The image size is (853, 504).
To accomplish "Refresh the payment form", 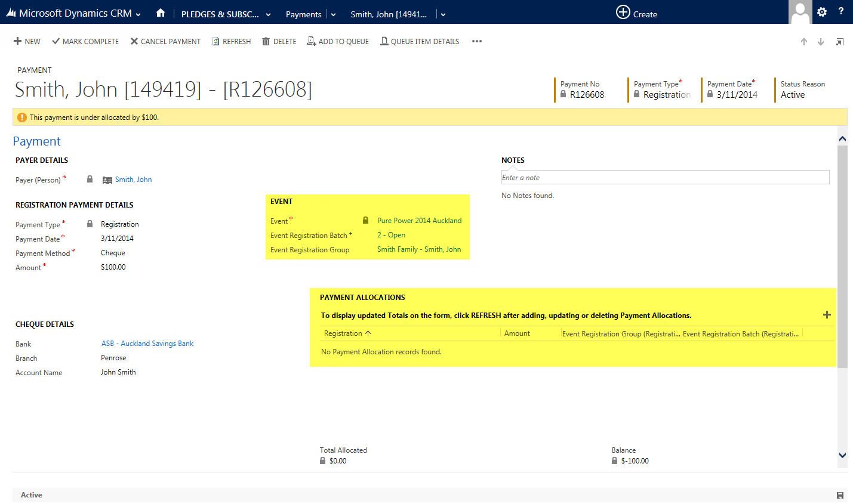I will point(232,41).
